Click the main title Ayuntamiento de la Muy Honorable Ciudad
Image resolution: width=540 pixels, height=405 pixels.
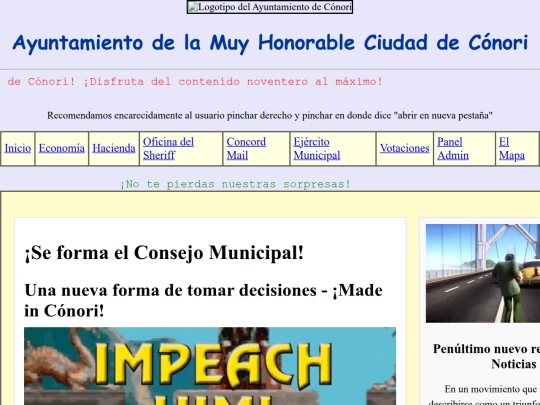point(270,43)
